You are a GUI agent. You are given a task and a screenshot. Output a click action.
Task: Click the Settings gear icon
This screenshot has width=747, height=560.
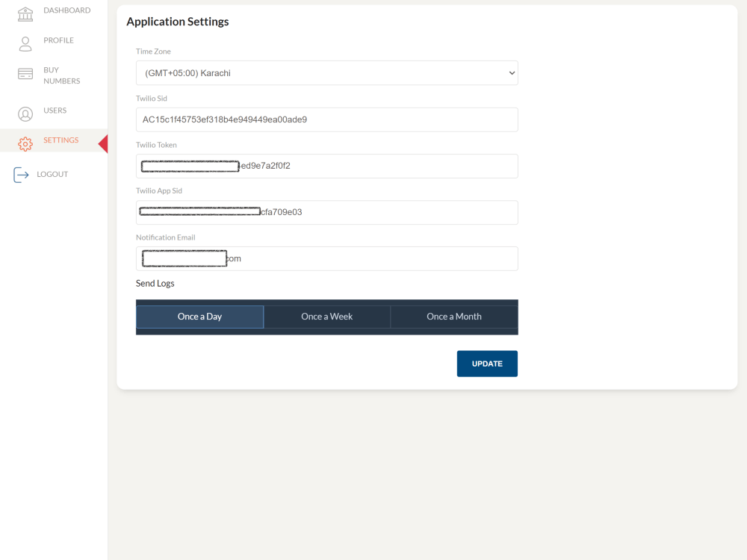point(25,143)
